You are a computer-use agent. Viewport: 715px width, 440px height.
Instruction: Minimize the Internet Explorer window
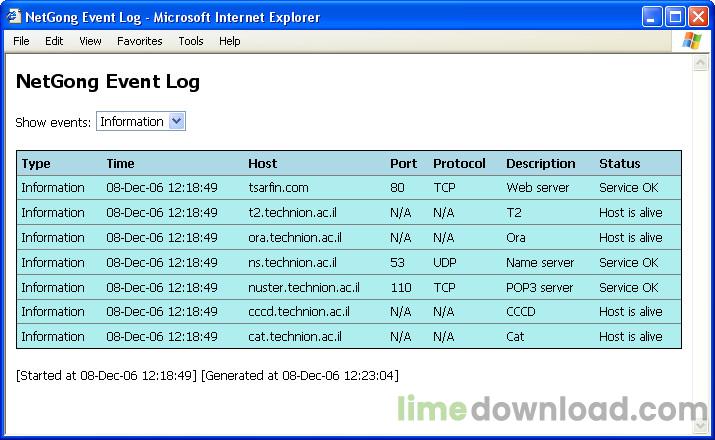click(652, 17)
